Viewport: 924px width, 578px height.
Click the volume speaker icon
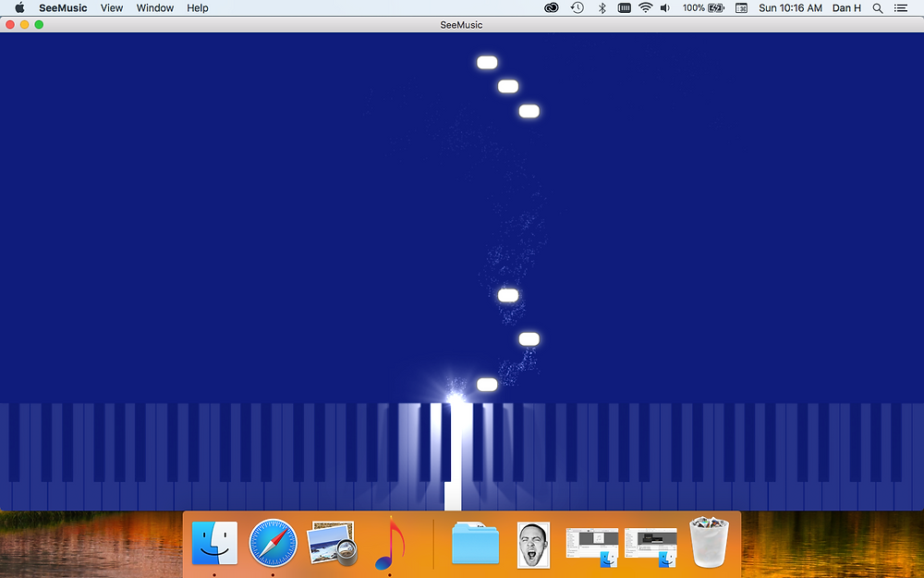pyautogui.click(x=664, y=7)
